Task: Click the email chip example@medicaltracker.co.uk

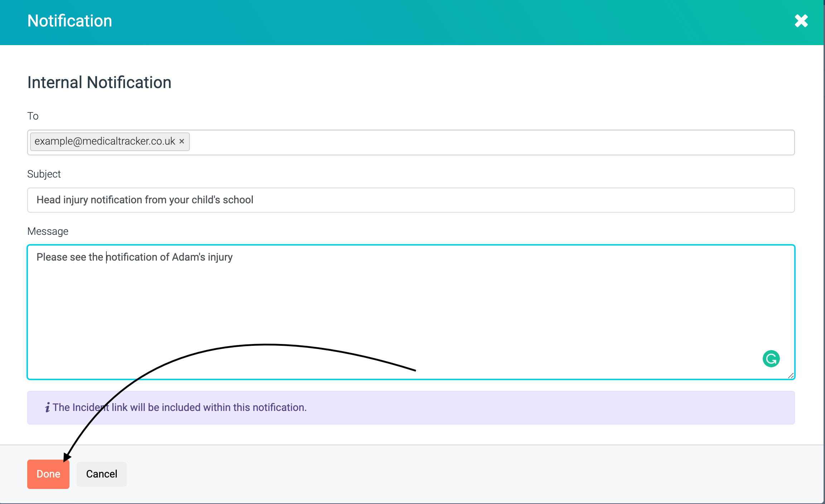Action: (105, 141)
